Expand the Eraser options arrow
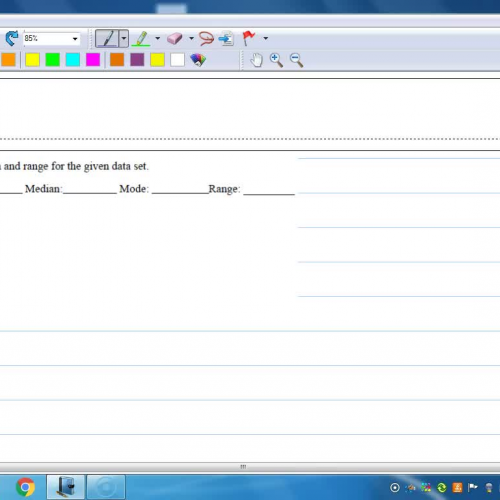Viewport: 500px width, 500px height. [191, 38]
